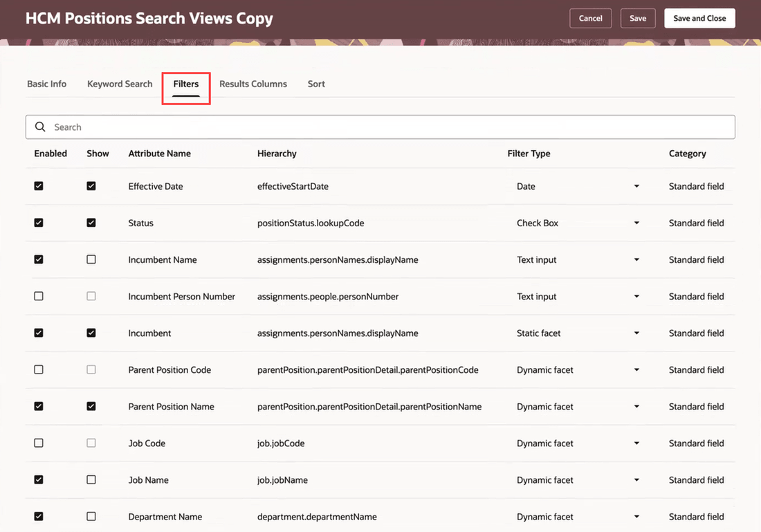
Task: Uncheck Enabled for the Status row
Action: (39, 223)
